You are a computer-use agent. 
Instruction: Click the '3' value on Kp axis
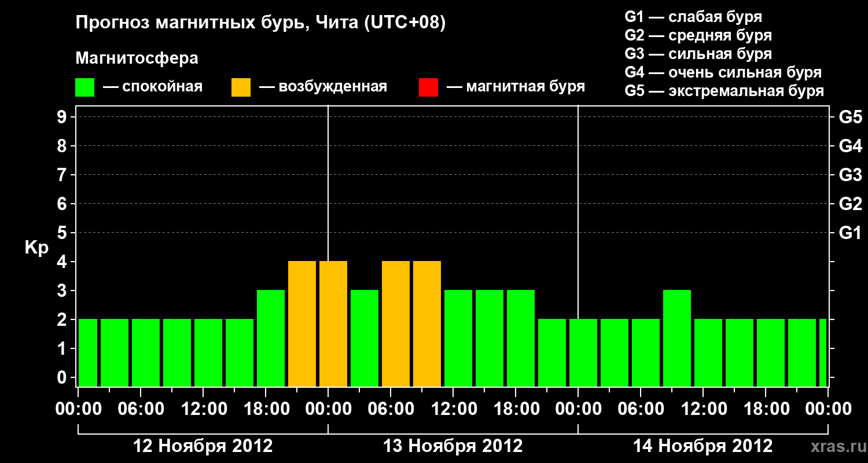tap(63, 291)
